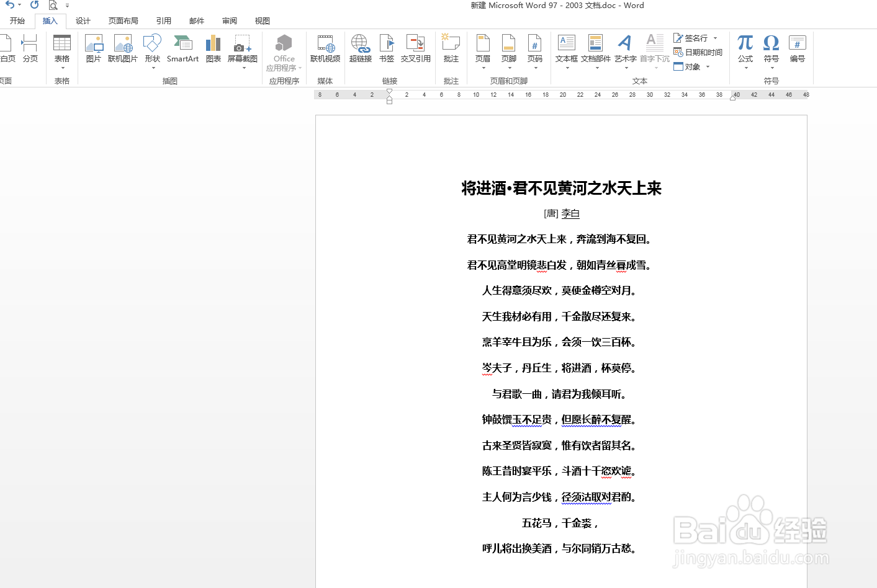Click the 书签 (Bookmark) icon
This screenshot has width=877, height=588.
point(387,48)
